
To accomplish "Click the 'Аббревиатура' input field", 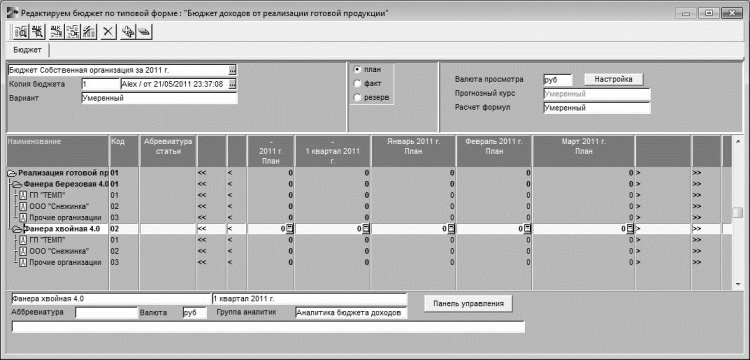I will pyautogui.click(x=107, y=313).
